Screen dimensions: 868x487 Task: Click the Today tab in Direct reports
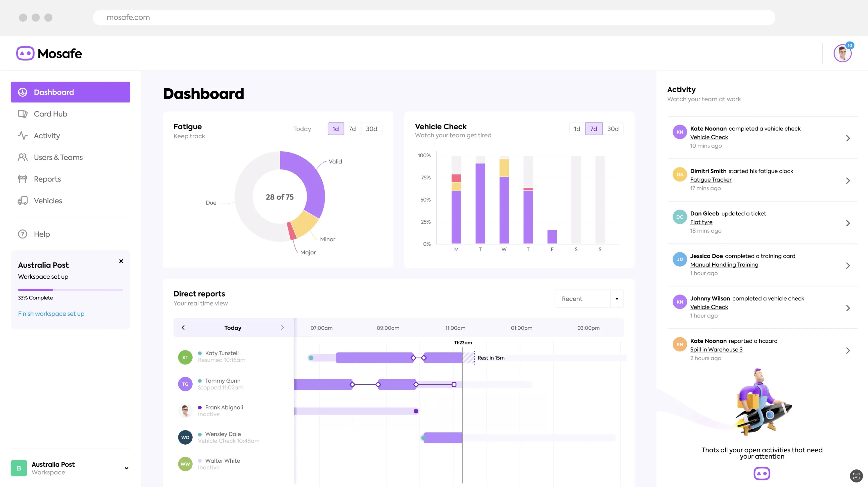point(233,327)
